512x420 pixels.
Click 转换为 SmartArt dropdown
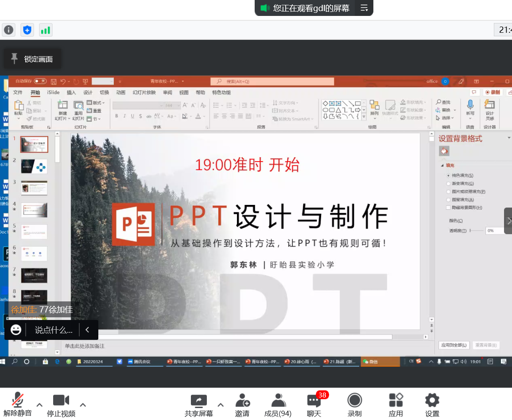(x=293, y=119)
